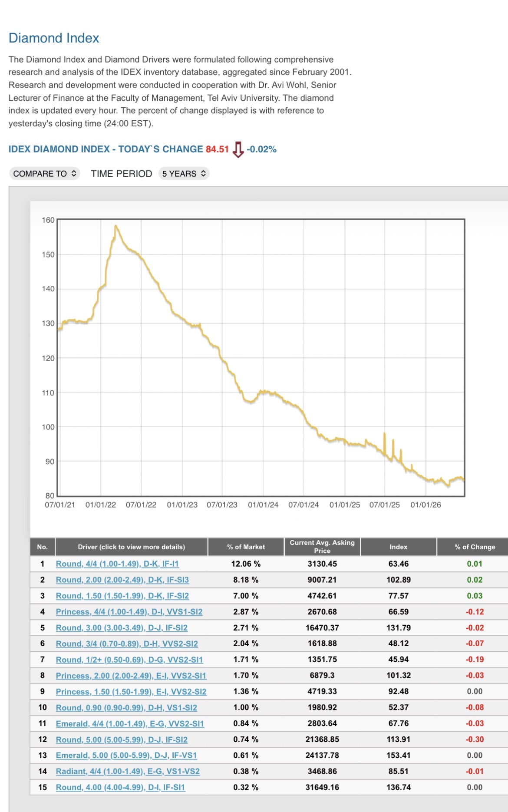Click the Current Avg. Asking Price header
Image resolution: width=508 pixels, height=812 pixels.
tap(322, 547)
